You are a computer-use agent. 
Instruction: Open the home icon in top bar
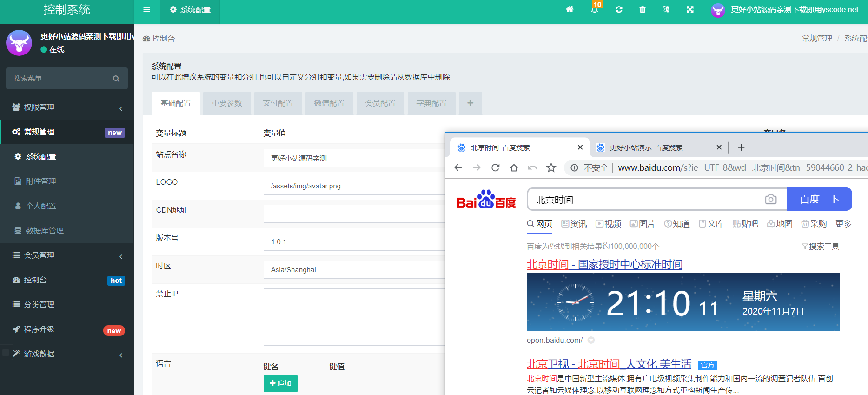pos(570,10)
